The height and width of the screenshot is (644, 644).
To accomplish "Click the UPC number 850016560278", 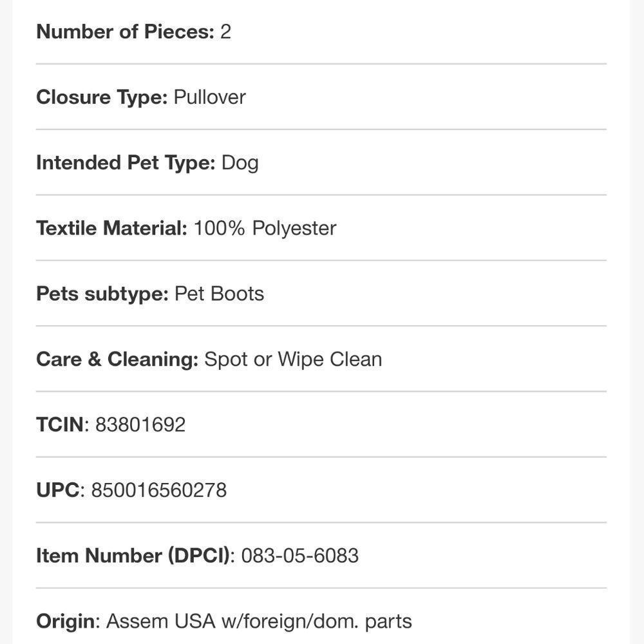I will point(158,491).
